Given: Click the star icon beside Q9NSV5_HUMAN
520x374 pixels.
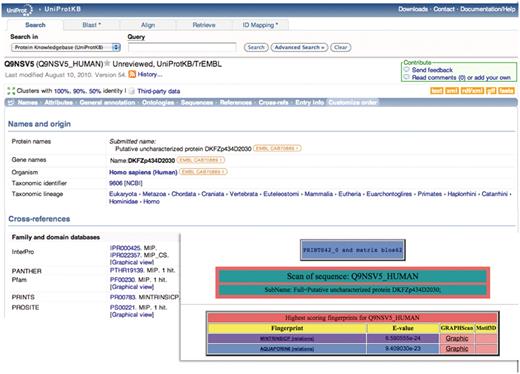Looking at the screenshot, I should point(107,63).
